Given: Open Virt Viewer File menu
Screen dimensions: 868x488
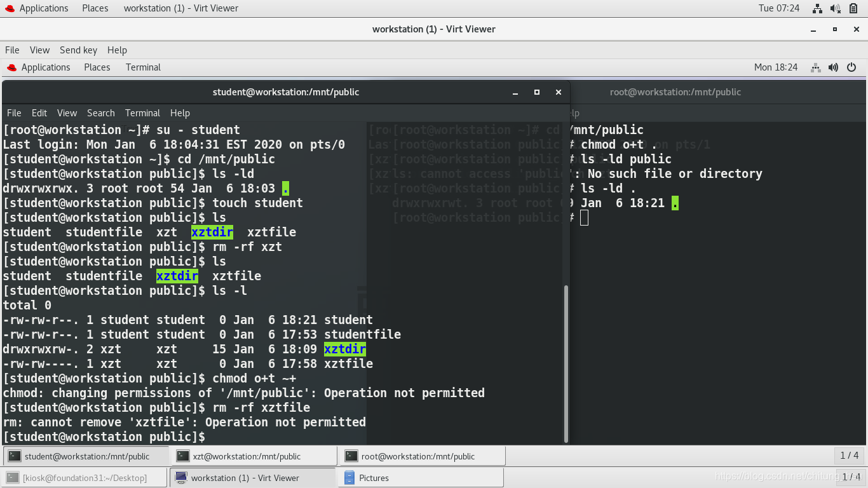Looking at the screenshot, I should click(x=12, y=50).
